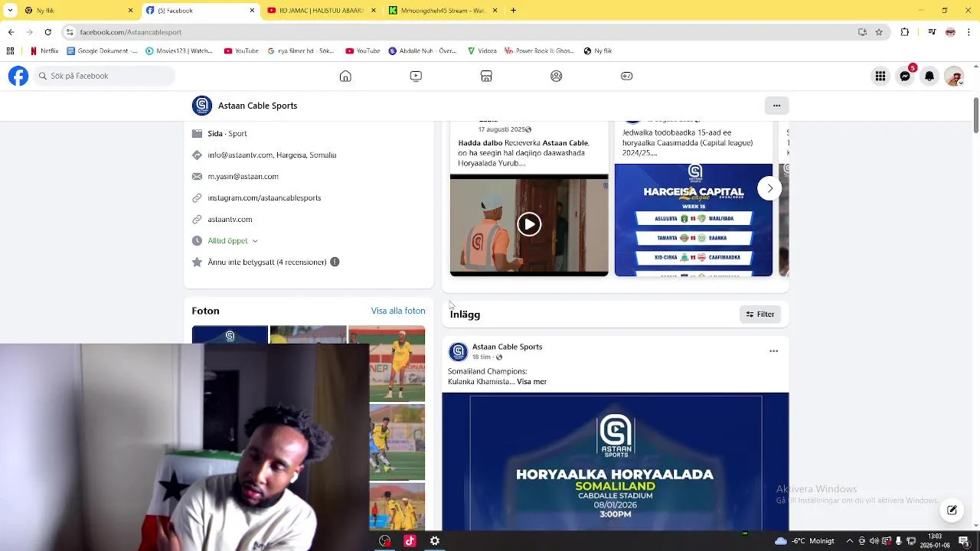Open Chrome apps grid in bookmarks bar
This screenshot has width=980, height=551.
point(10,51)
